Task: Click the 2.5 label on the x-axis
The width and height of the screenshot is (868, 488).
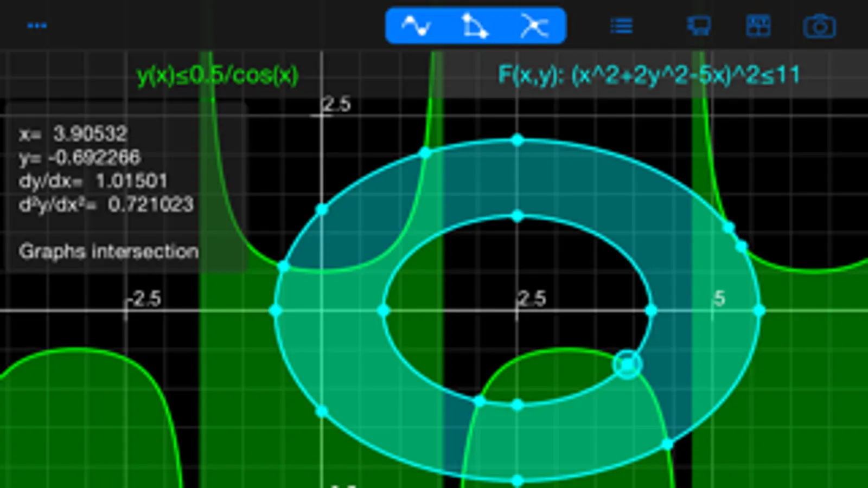Action: coord(532,299)
